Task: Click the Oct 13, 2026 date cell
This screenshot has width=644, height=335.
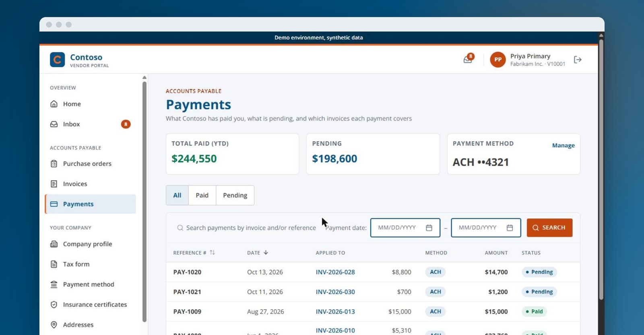Action: pyautogui.click(x=265, y=272)
